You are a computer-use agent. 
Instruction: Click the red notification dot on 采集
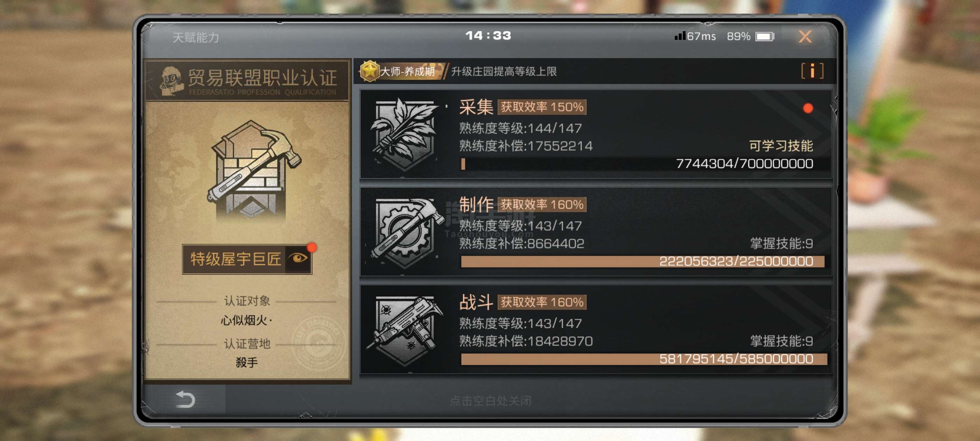[808, 108]
